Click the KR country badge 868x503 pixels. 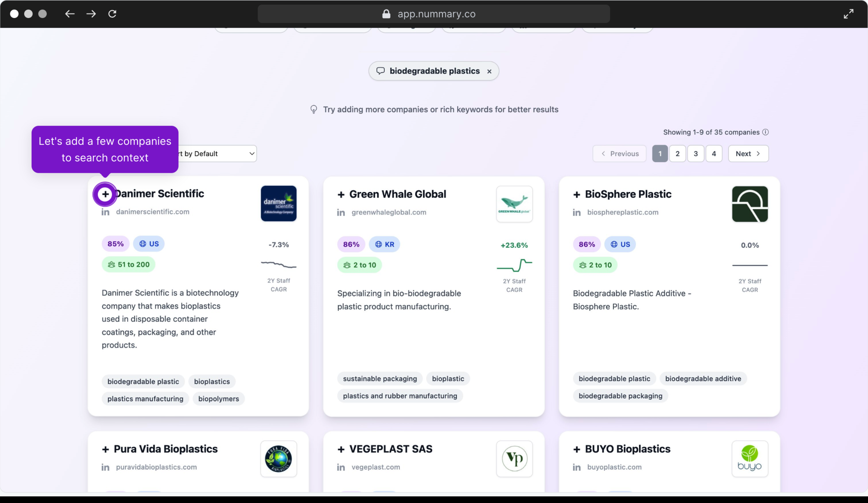384,245
